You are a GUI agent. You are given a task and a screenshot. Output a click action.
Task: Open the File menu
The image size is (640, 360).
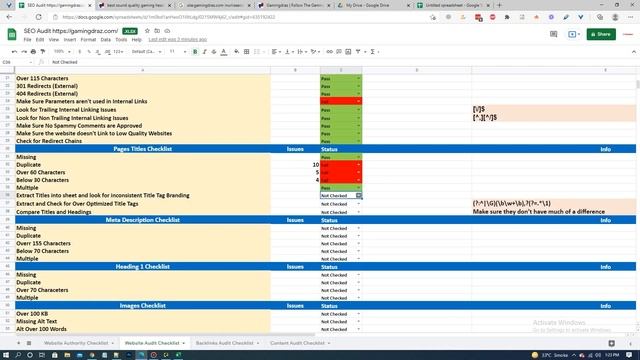tap(27, 40)
